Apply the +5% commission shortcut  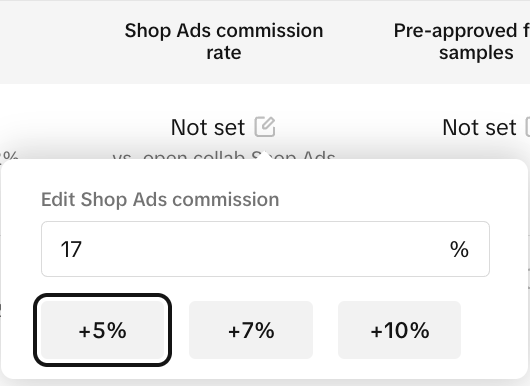[102, 330]
